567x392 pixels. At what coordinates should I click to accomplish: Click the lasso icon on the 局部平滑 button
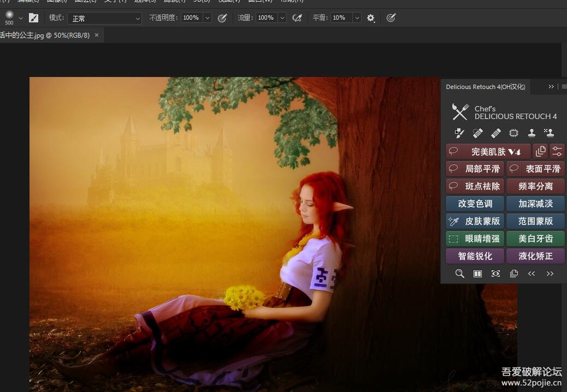pos(453,168)
